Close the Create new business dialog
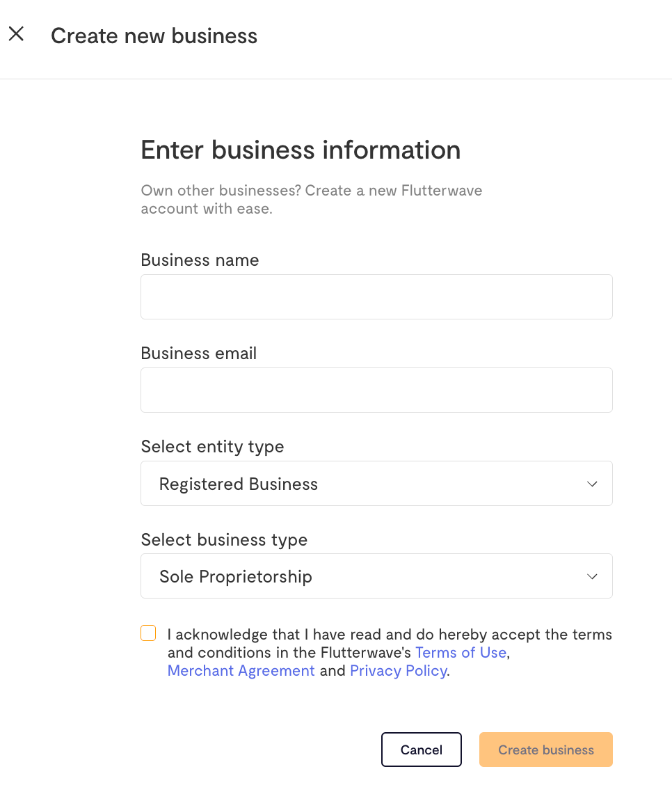The height and width of the screenshot is (792, 672). point(16,34)
